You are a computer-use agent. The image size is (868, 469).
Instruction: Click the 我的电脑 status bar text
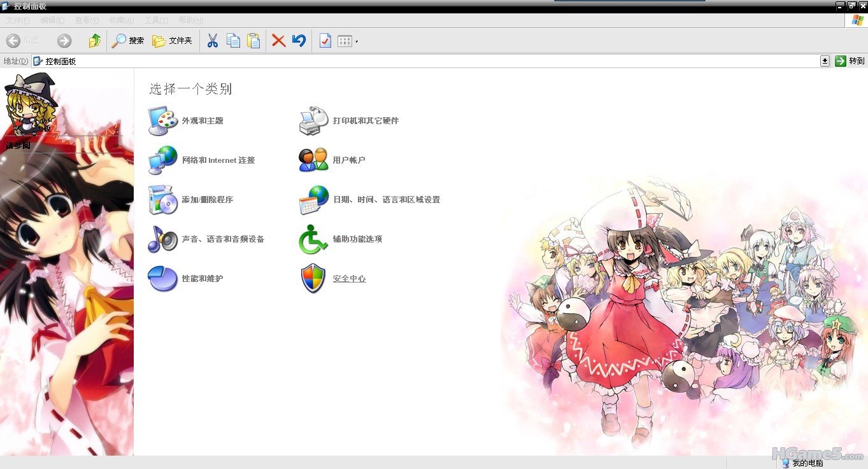tap(808, 463)
